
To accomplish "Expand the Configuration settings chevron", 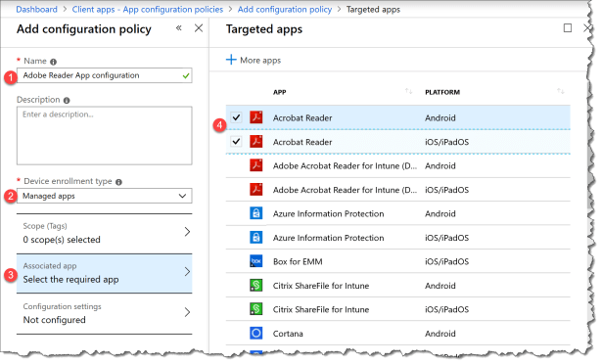I will pyautogui.click(x=187, y=312).
